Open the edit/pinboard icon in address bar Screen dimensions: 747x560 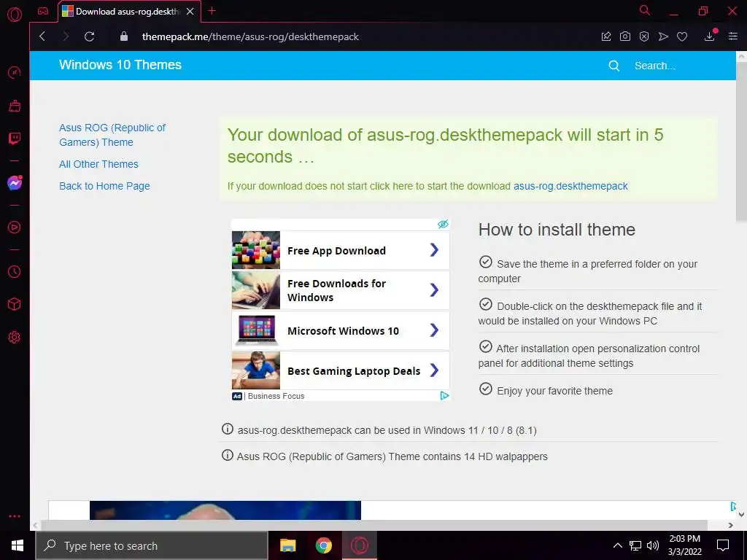[x=606, y=36]
